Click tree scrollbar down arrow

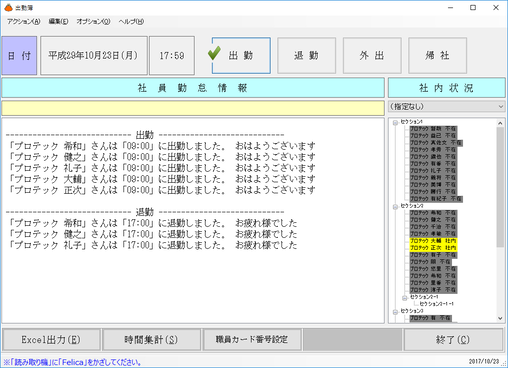click(x=500, y=318)
